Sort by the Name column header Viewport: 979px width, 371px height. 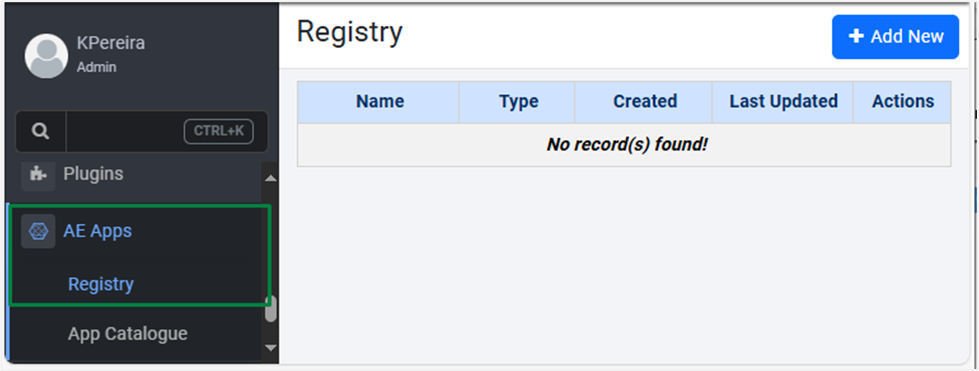coord(380,101)
